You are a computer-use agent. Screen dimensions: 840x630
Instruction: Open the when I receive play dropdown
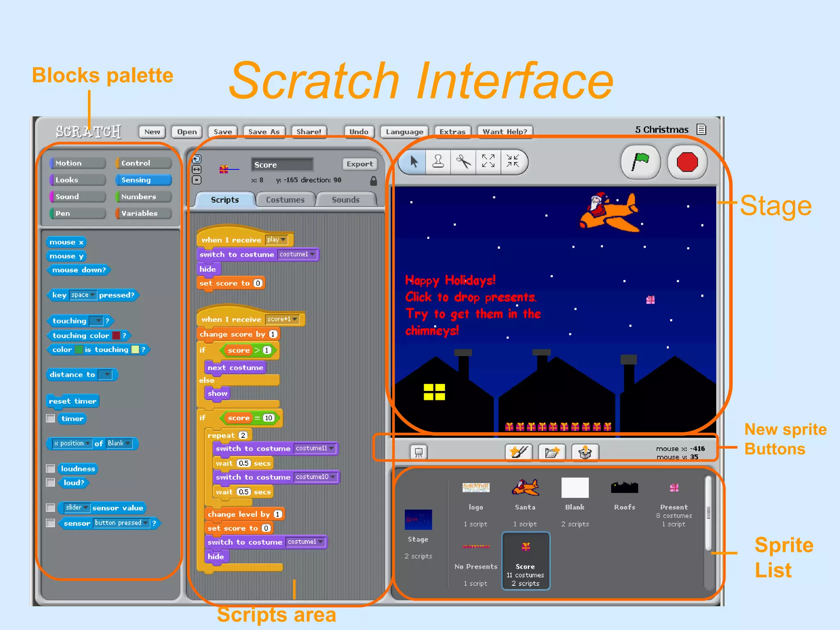pos(276,240)
